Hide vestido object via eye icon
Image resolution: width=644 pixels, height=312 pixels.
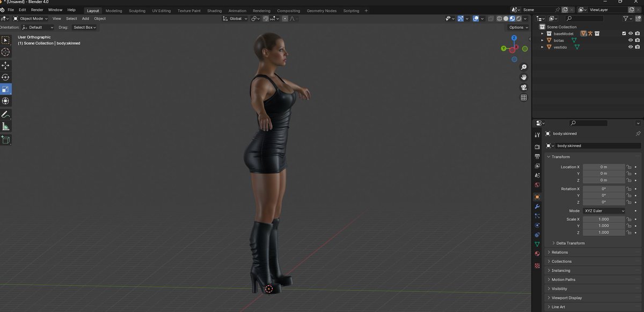click(631, 47)
